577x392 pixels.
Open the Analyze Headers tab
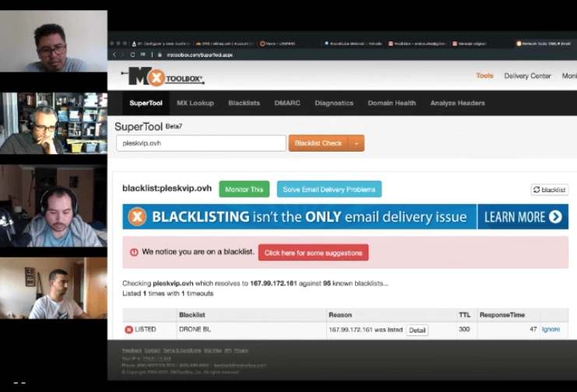pyautogui.click(x=457, y=103)
